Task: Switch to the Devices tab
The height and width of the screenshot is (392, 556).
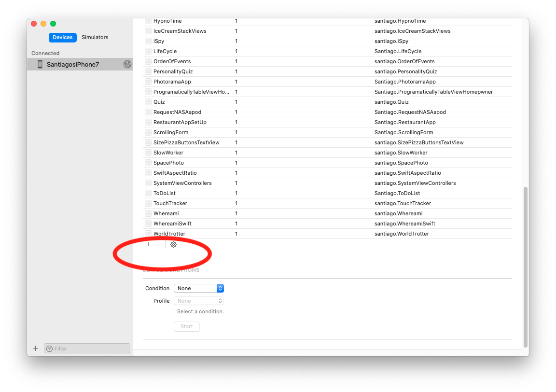Action: (x=62, y=37)
